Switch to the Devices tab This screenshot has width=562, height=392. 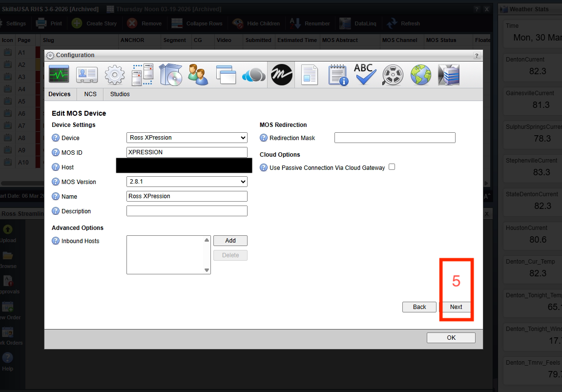(x=60, y=94)
